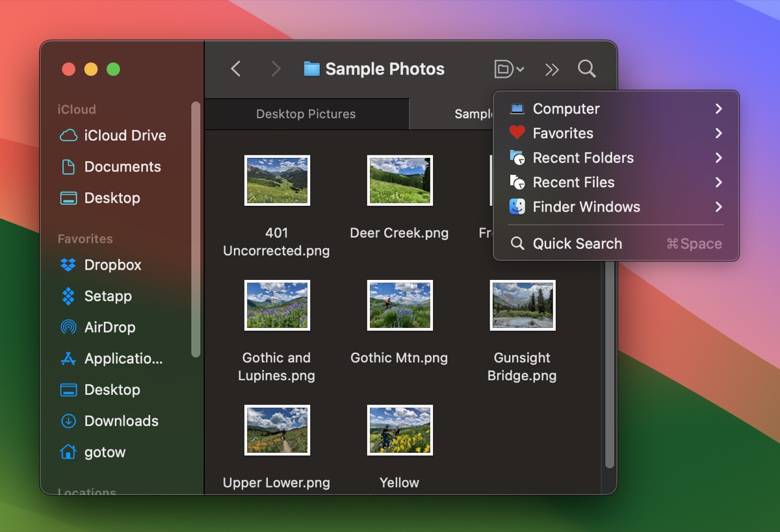The width and height of the screenshot is (780, 532).
Task: Go back with the left chevron
Action: tap(236, 69)
